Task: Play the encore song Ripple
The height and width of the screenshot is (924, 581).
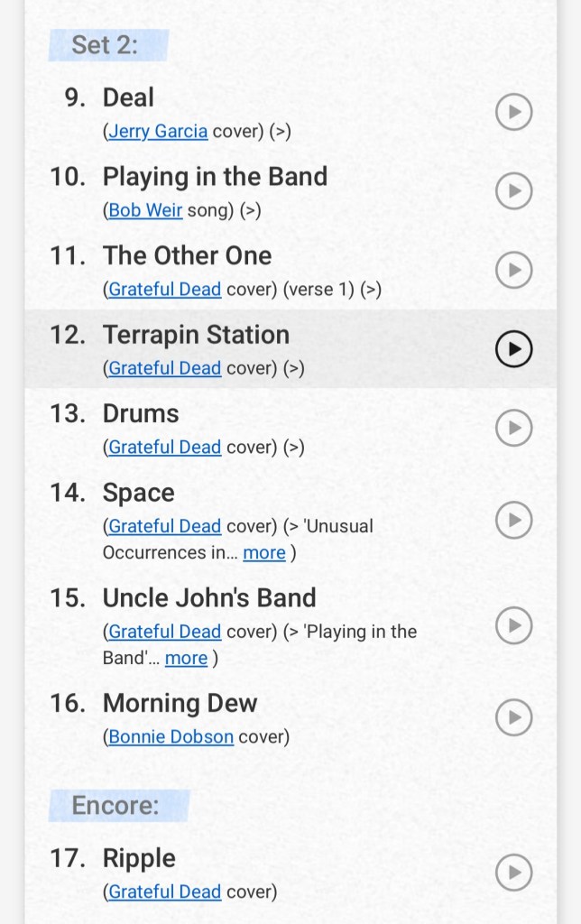Action: tap(514, 873)
